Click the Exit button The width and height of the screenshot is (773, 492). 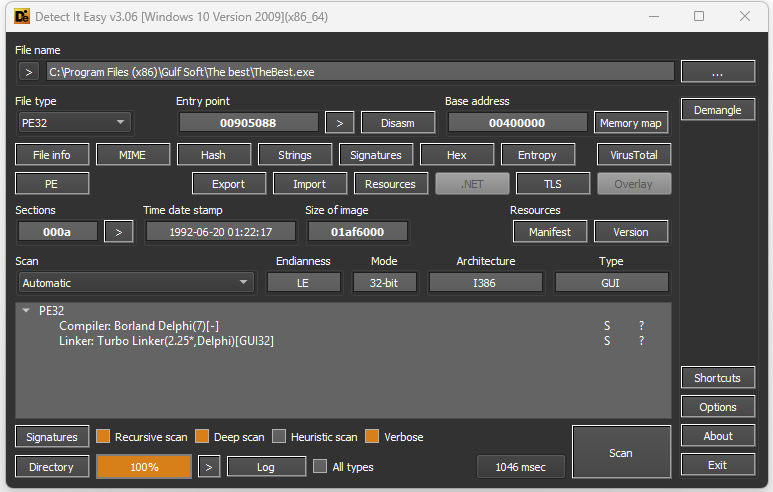point(718,465)
